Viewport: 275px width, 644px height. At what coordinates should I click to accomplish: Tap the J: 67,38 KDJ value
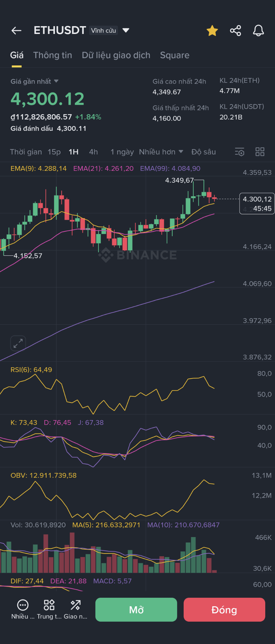tap(91, 423)
